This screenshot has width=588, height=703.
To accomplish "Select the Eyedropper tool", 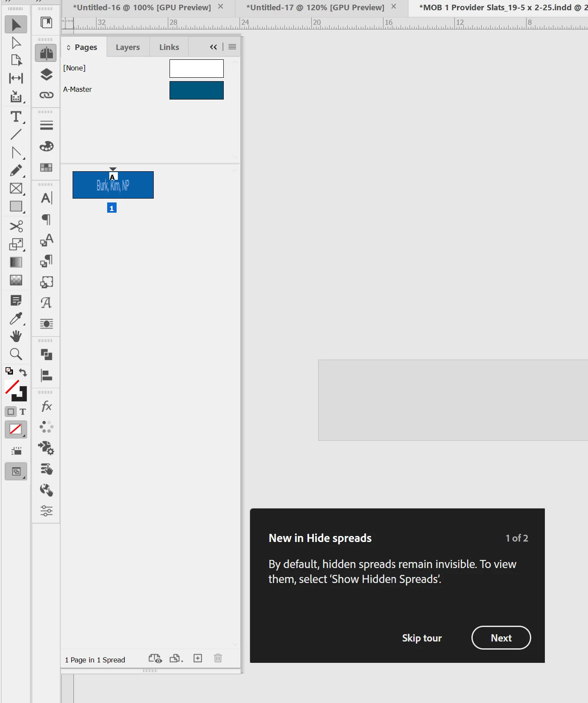I will pos(16,318).
